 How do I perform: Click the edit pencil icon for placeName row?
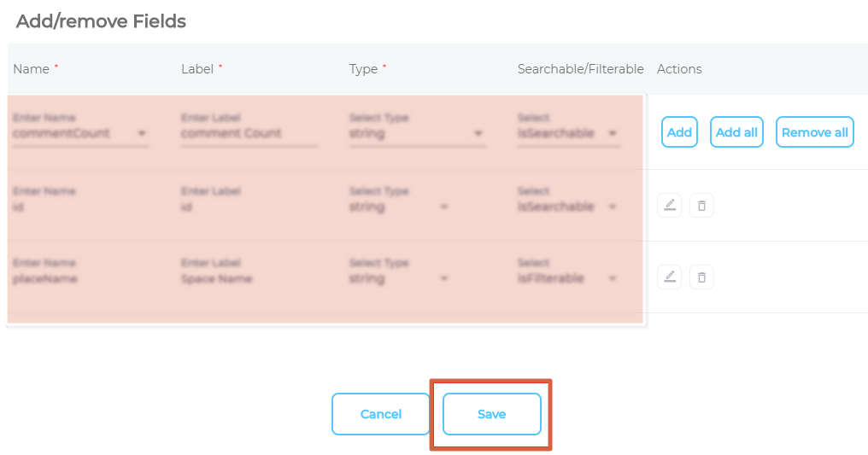[x=670, y=277]
